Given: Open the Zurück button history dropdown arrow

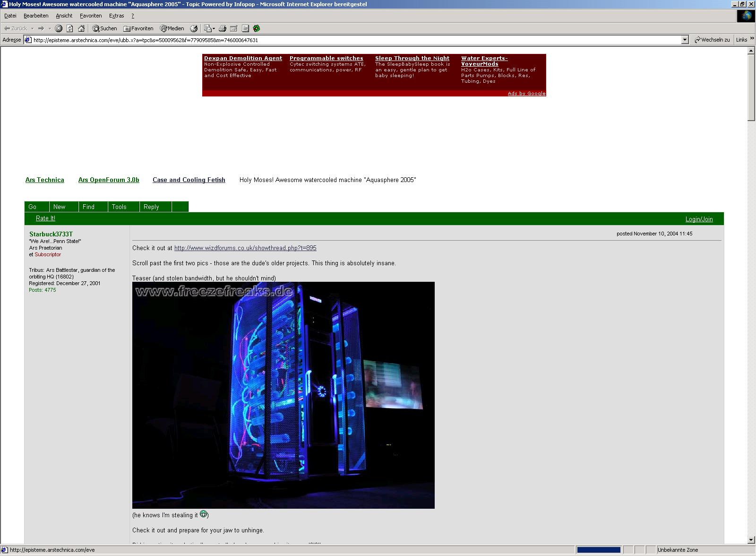Looking at the screenshot, I should coord(32,28).
